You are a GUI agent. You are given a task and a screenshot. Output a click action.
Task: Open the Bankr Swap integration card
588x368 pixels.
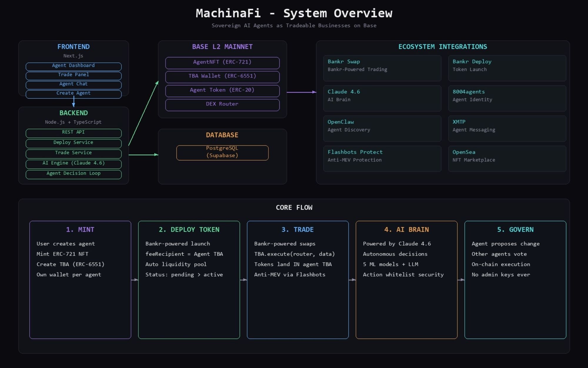(382, 68)
